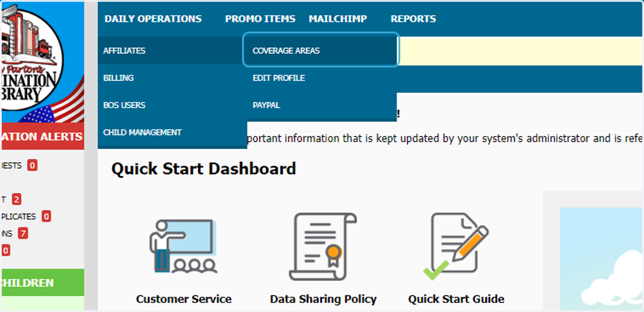Click the Imagination Library logo
The image size is (644, 312).
[x=42, y=62]
